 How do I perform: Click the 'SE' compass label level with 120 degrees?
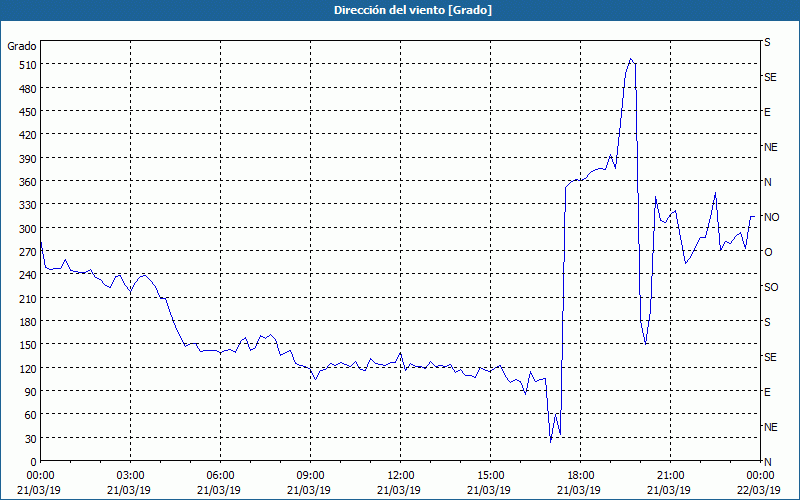point(770,357)
